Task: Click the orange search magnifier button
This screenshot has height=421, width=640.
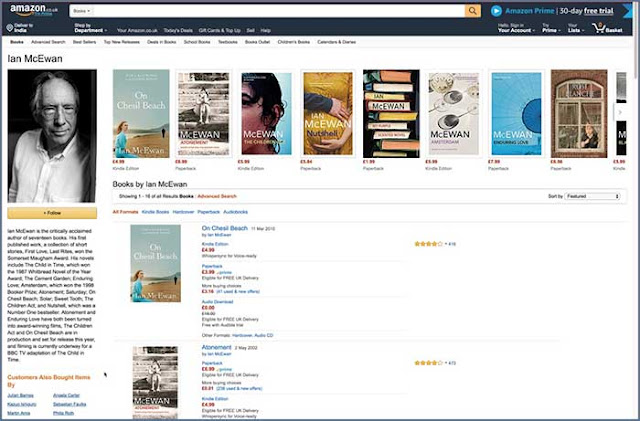Action: click(472, 11)
